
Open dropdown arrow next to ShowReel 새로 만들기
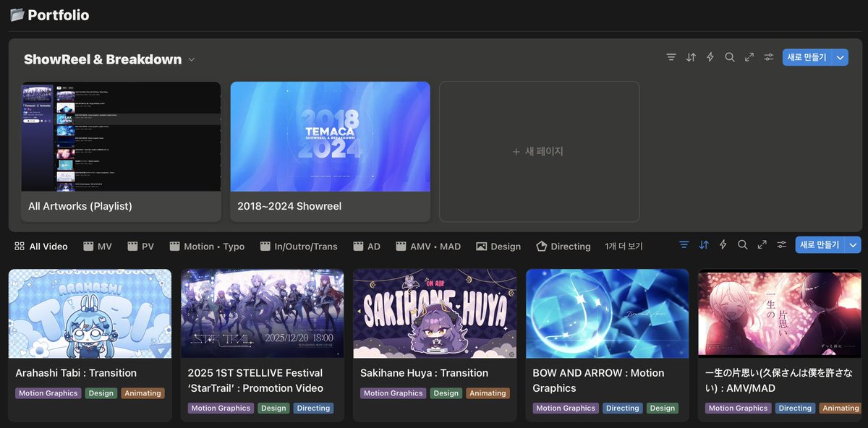tap(841, 57)
